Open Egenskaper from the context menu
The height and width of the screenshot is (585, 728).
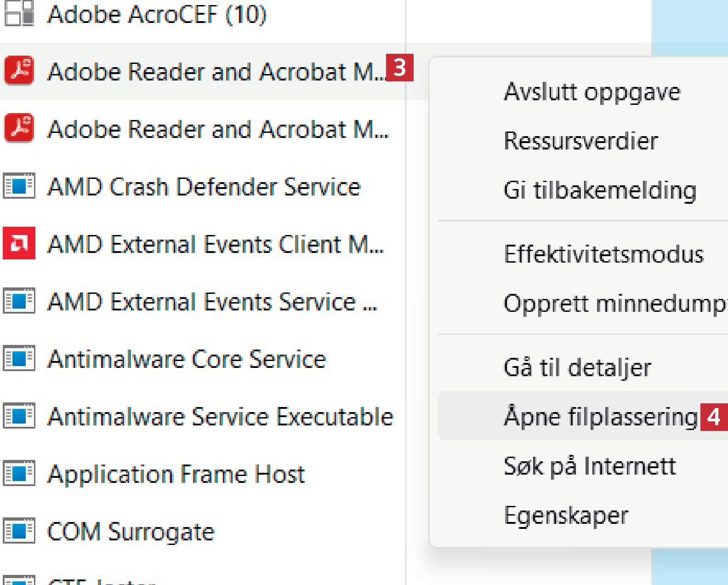point(566,516)
